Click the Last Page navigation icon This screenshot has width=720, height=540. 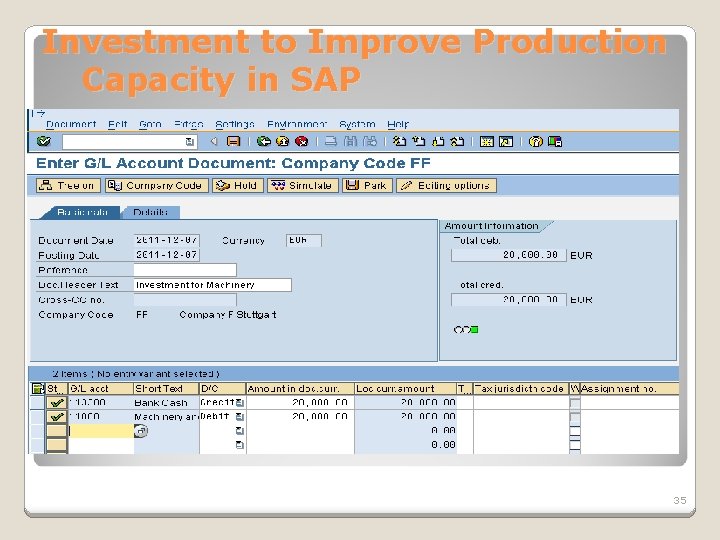[457, 141]
